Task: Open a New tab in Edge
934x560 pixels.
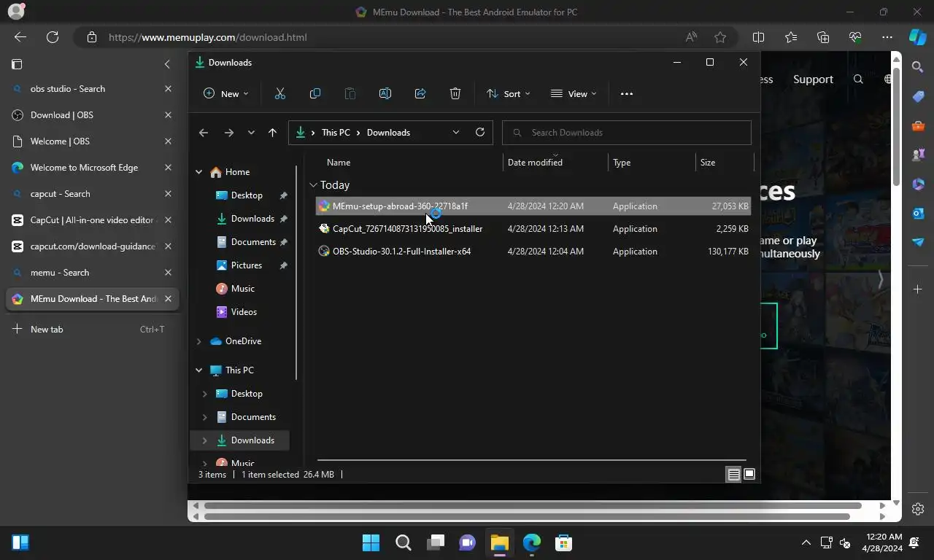Action: coord(92,330)
